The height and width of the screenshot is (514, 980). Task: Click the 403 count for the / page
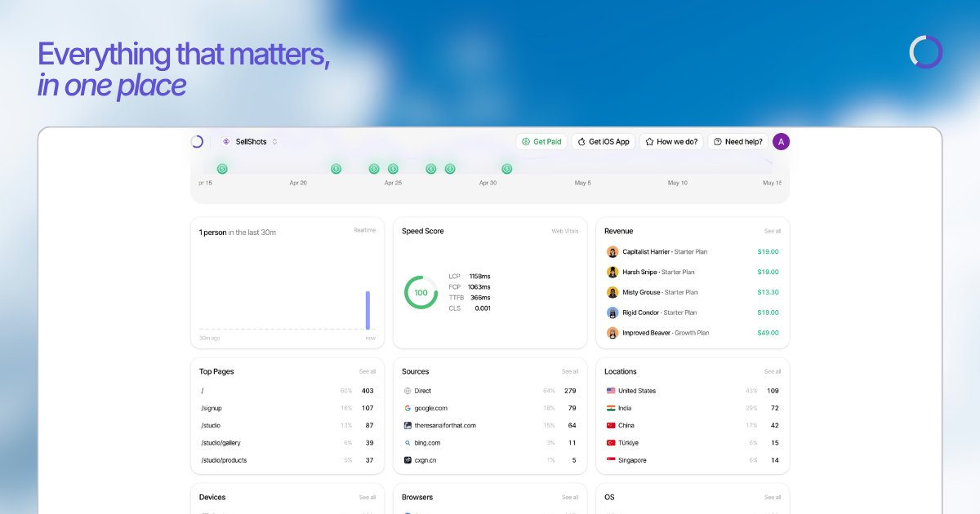click(367, 391)
